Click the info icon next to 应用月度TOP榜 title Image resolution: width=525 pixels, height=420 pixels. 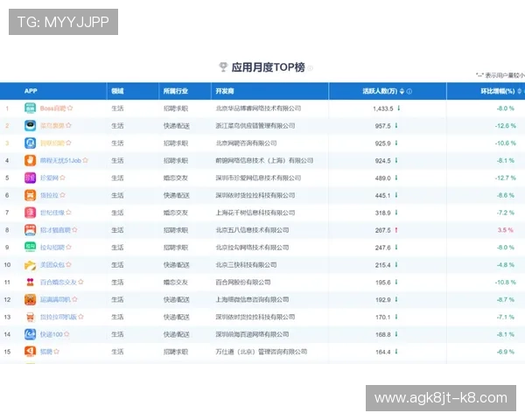[311, 68]
